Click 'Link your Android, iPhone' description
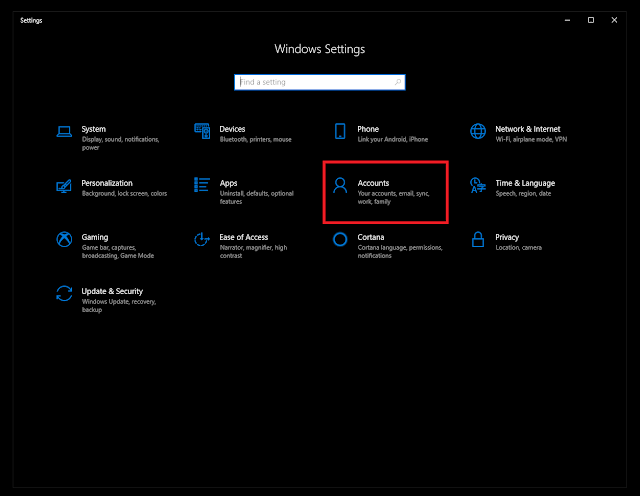 (393, 139)
